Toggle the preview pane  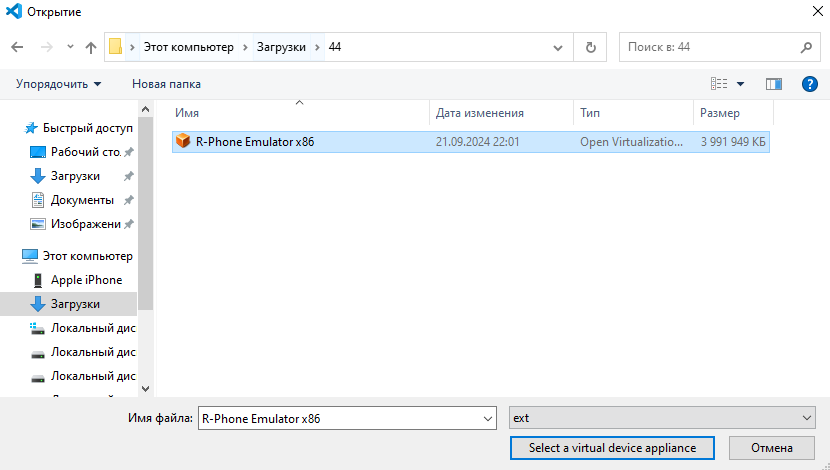[x=773, y=84]
